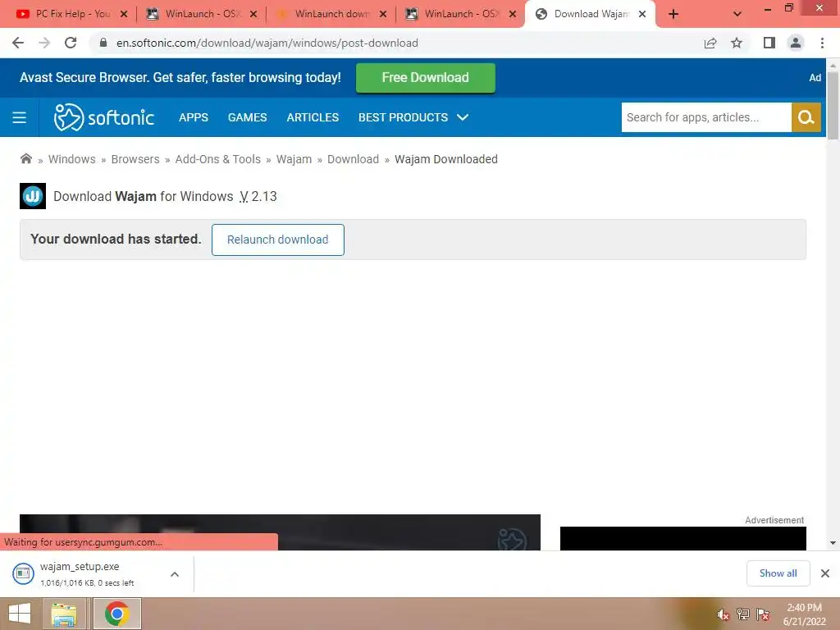This screenshot has width=840, height=630.
Task: Share this page via address bar icon
Action: tap(710, 43)
